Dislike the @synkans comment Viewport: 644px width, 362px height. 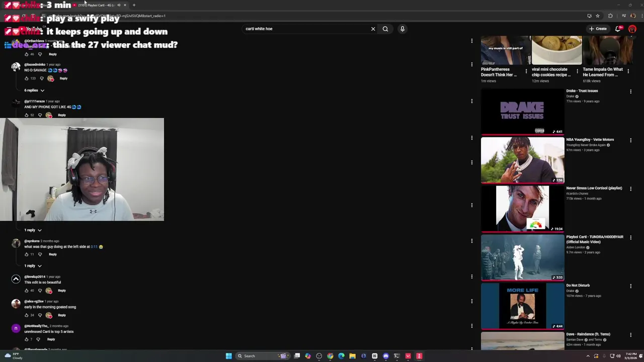pos(40,254)
